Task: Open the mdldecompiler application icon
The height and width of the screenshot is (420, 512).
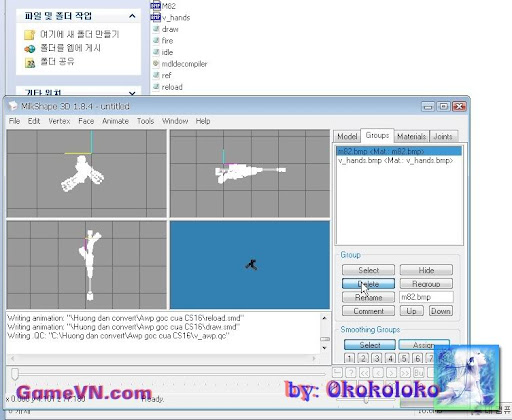Action: 156,63
